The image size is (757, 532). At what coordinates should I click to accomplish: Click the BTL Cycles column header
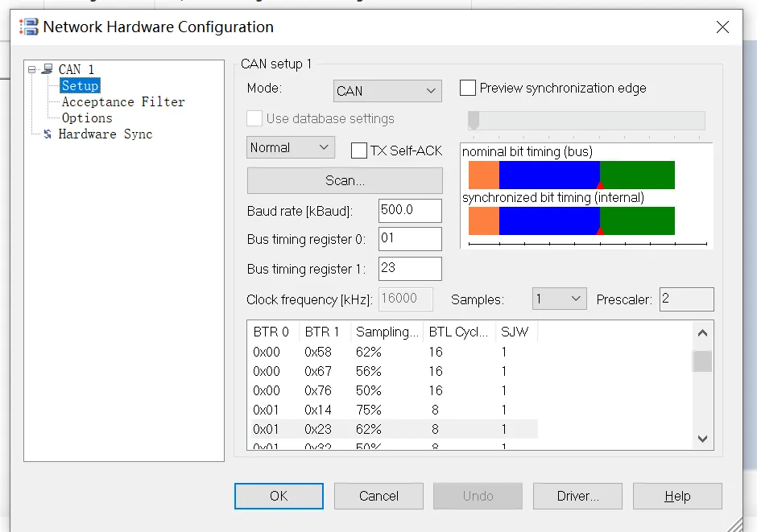tap(459, 332)
